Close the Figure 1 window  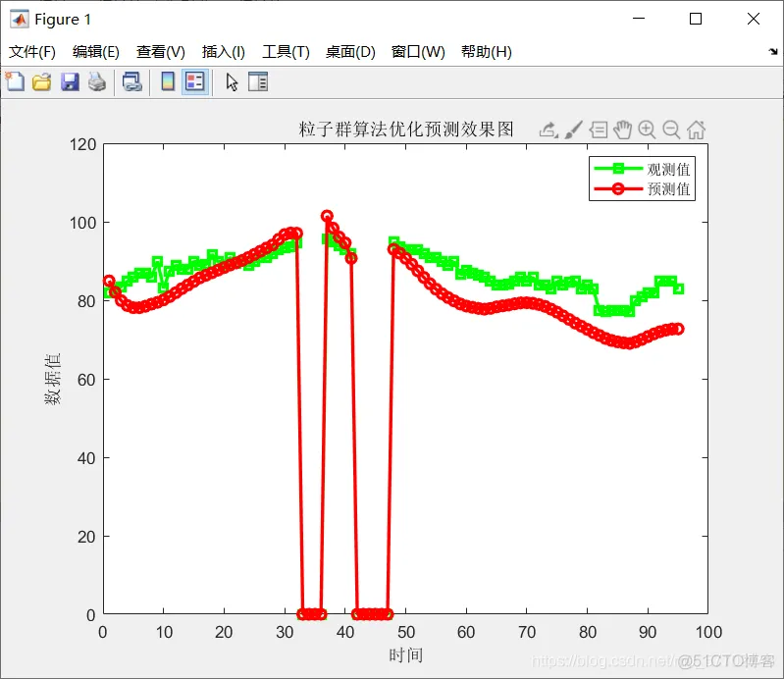click(x=754, y=19)
